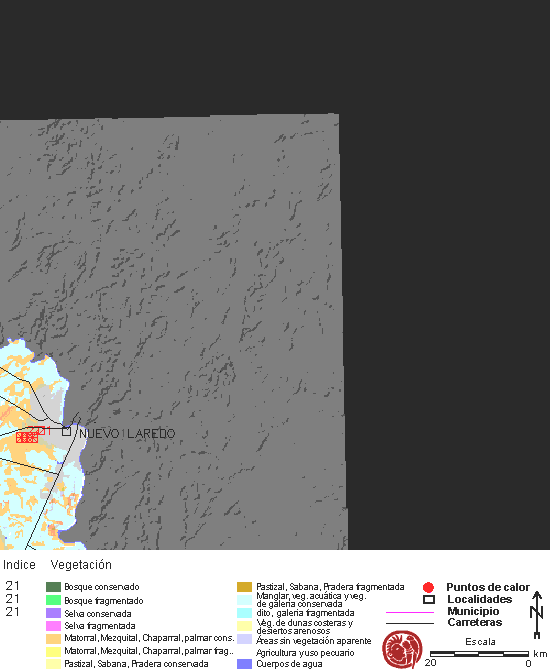
Task: Click the red heat-point cluster on the map
Action: pos(27,437)
